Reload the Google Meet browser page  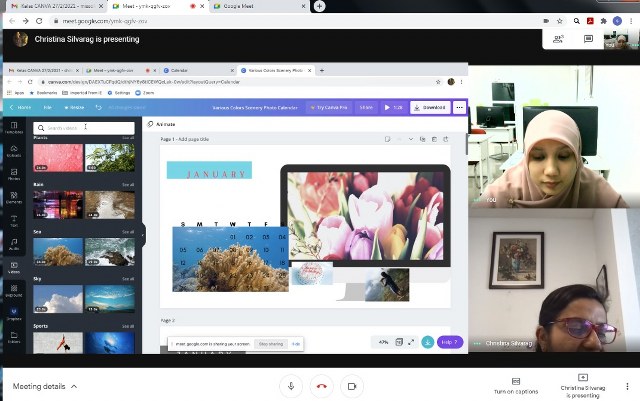39,21
